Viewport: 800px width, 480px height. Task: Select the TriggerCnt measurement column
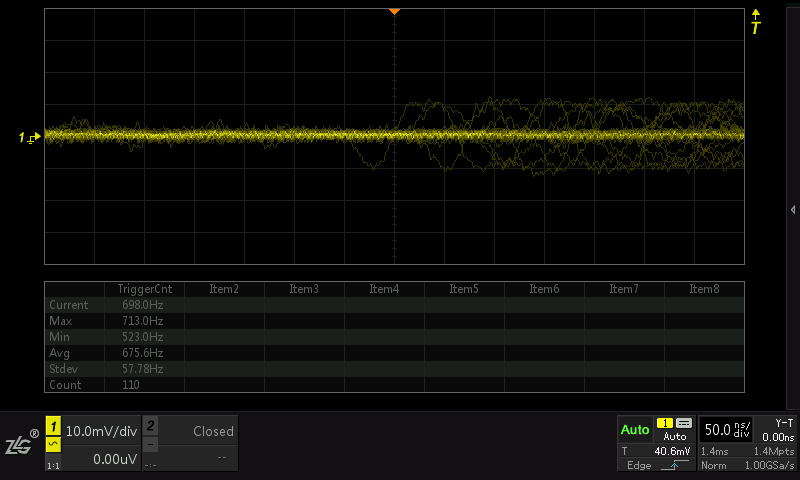pos(144,289)
